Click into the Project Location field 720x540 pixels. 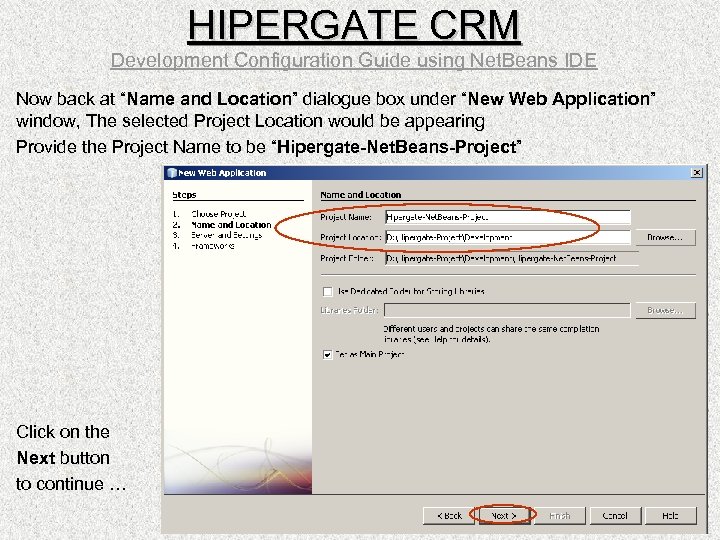tap(508, 237)
